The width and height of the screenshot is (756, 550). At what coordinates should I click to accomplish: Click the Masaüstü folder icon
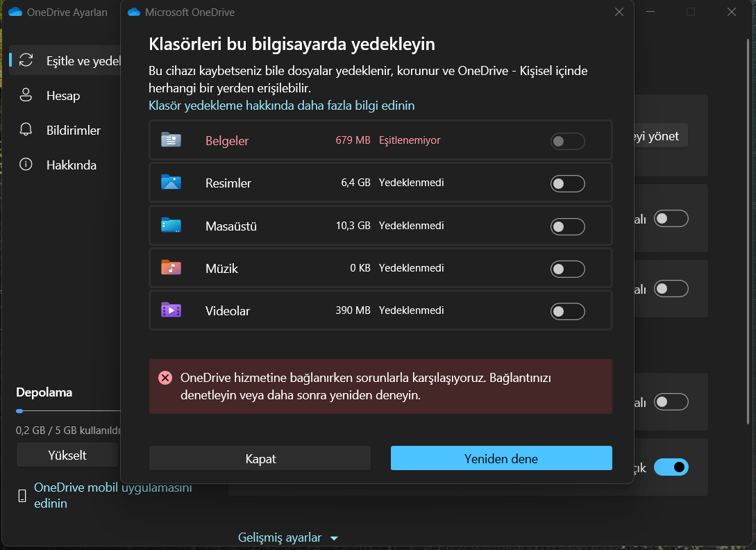coord(171,225)
